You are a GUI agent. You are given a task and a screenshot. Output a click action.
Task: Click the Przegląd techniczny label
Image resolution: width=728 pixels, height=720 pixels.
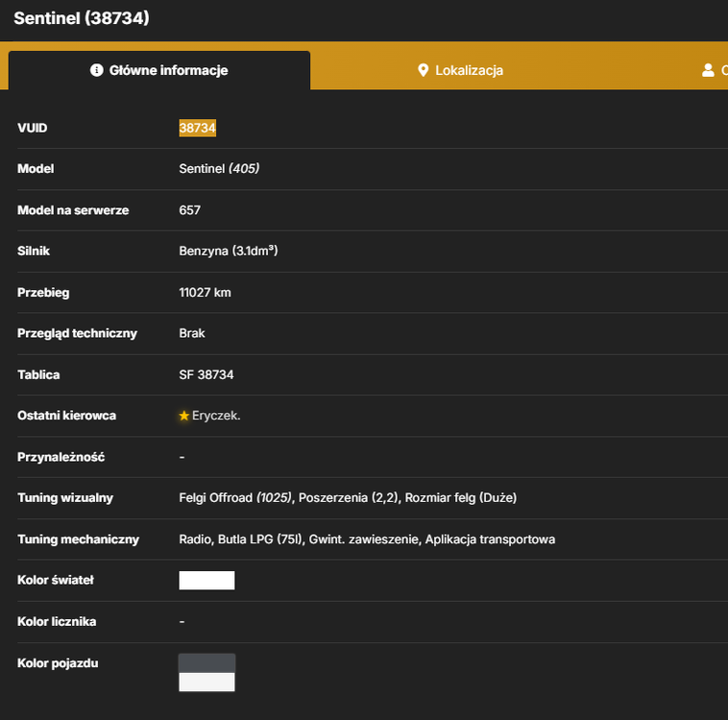tap(78, 333)
